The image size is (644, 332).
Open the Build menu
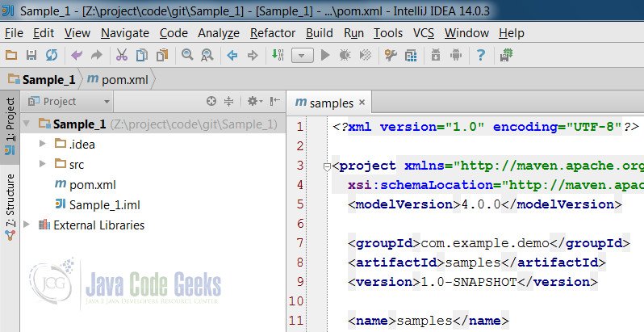[320, 33]
